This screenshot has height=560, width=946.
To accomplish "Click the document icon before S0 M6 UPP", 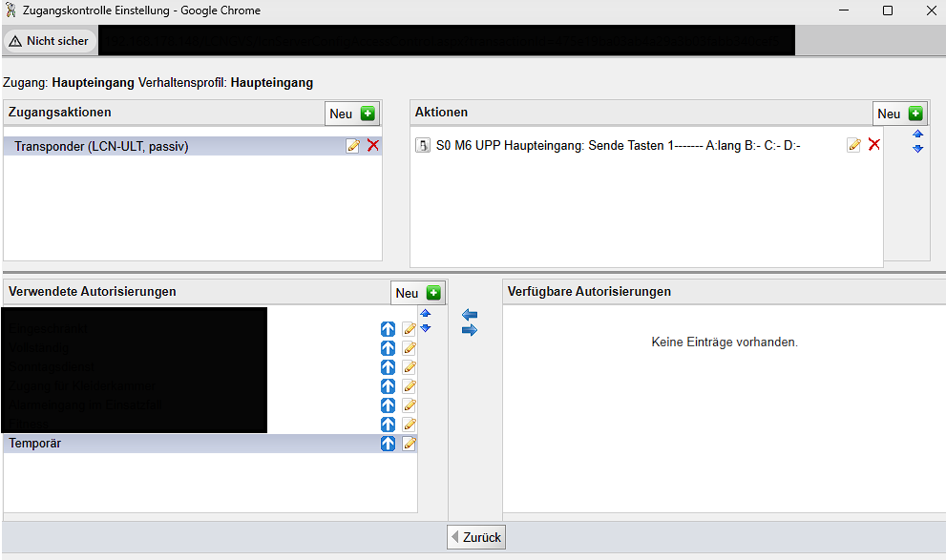I will pos(423,146).
